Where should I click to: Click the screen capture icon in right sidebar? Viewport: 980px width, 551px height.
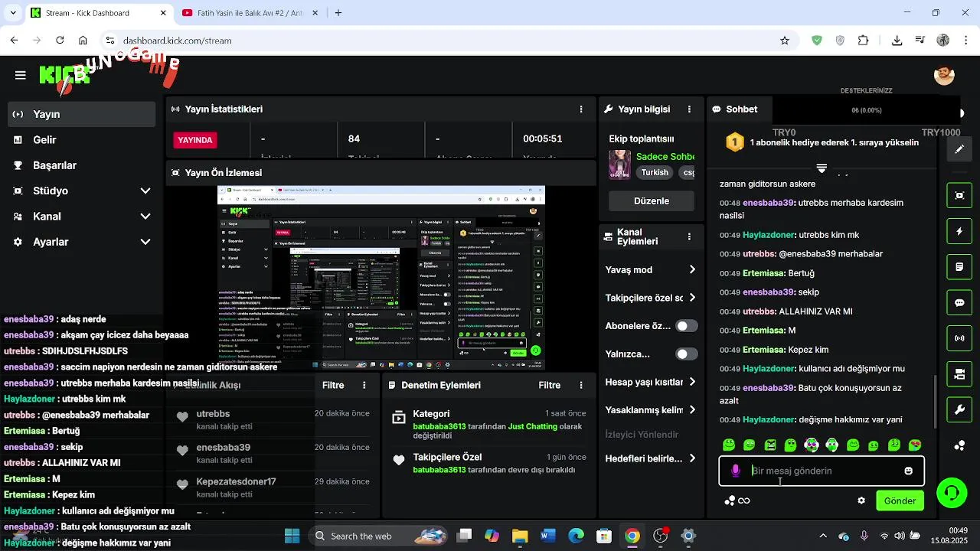point(959,195)
